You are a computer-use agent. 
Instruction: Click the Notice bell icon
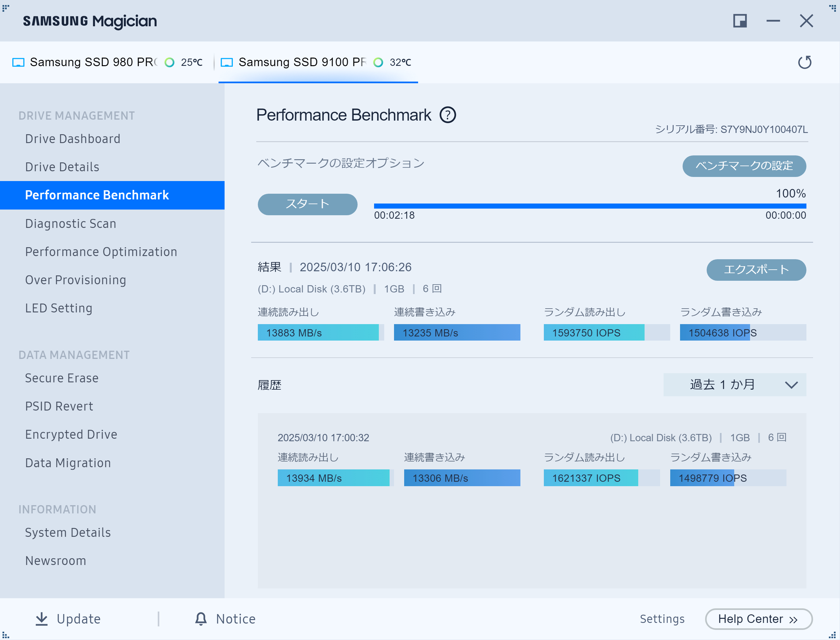[201, 619]
